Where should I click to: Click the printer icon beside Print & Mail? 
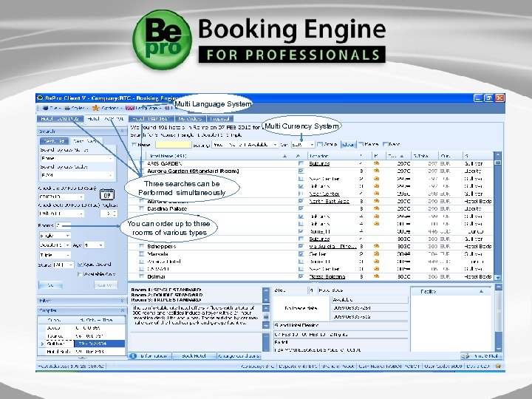tap(466, 356)
